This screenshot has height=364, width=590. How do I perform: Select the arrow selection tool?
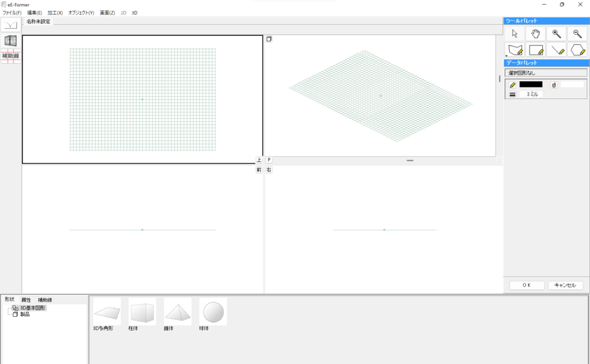(515, 34)
